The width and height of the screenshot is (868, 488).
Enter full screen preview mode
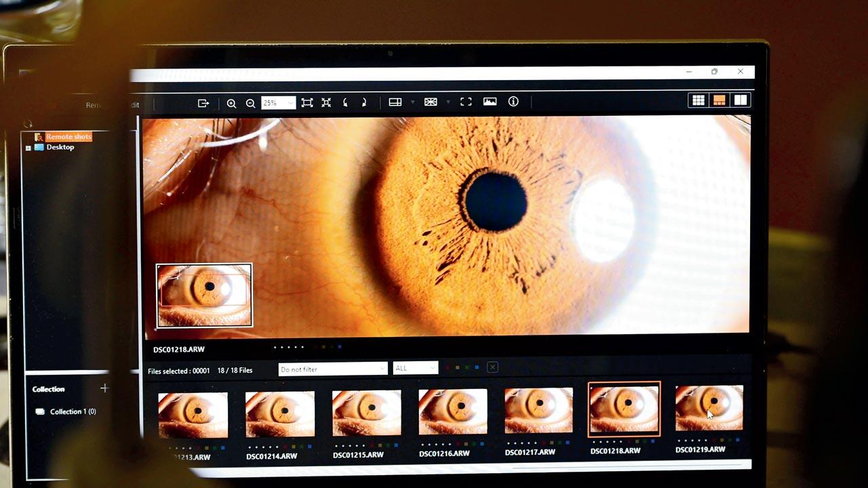(466, 102)
